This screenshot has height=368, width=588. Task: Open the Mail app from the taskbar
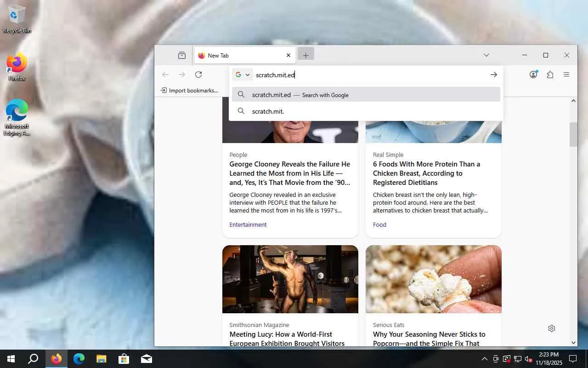[x=147, y=359]
